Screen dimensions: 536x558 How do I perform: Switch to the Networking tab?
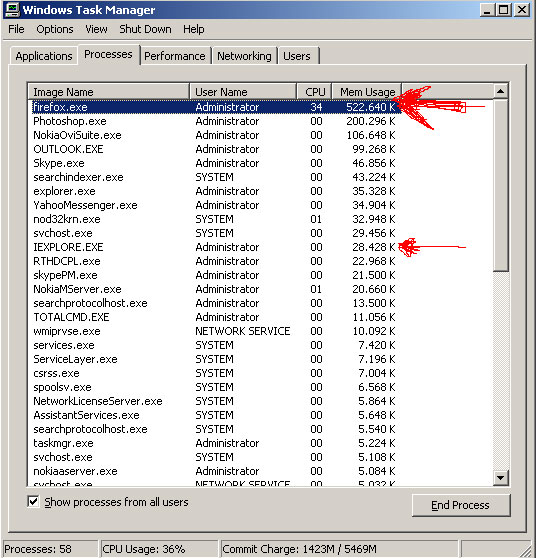(244, 56)
